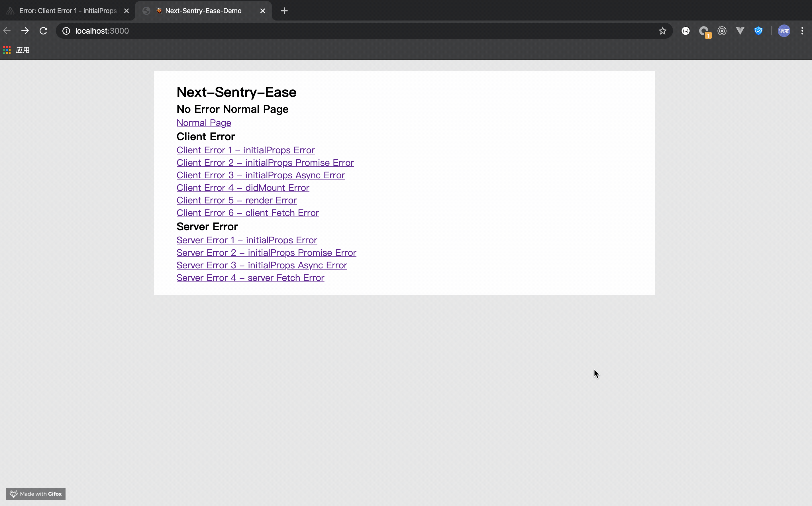
Task: Close the Next-Sentry-Ease-Demo tab
Action: pos(263,11)
